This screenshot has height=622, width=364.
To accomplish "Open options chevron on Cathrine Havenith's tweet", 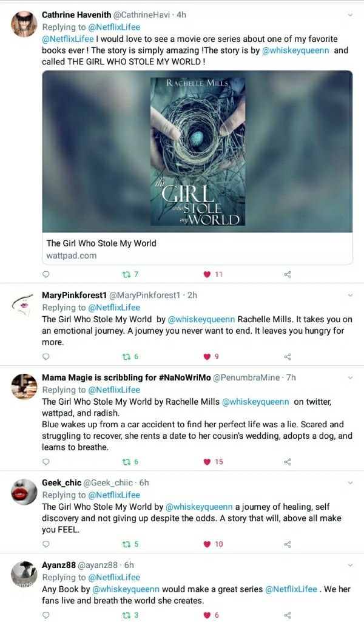I will (350, 15).
